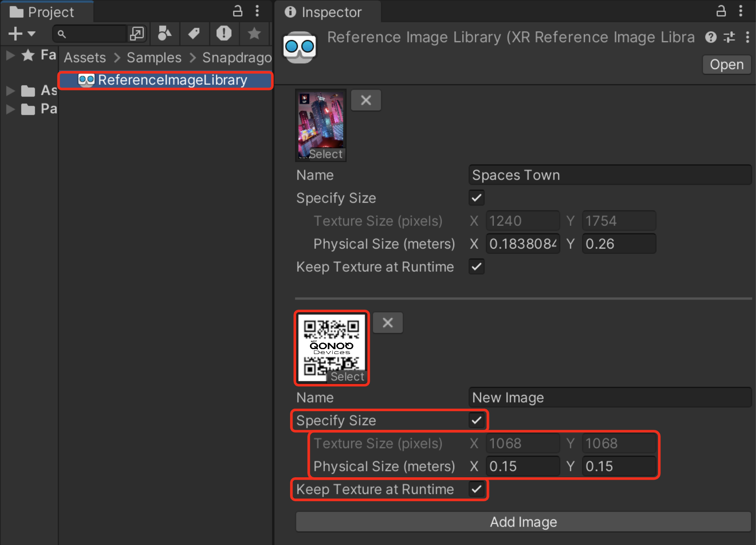
Task: Click the Project panel lock icon
Action: point(237,11)
